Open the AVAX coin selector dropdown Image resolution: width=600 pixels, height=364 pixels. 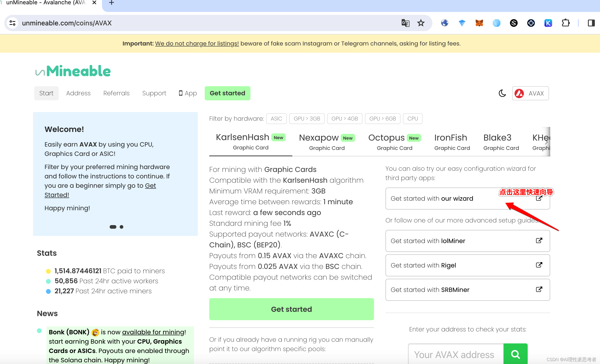point(530,93)
